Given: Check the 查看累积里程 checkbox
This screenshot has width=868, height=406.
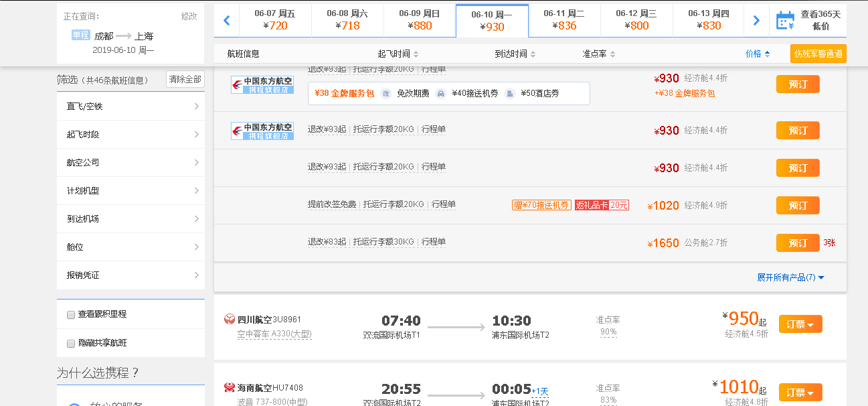Looking at the screenshot, I should (x=71, y=314).
